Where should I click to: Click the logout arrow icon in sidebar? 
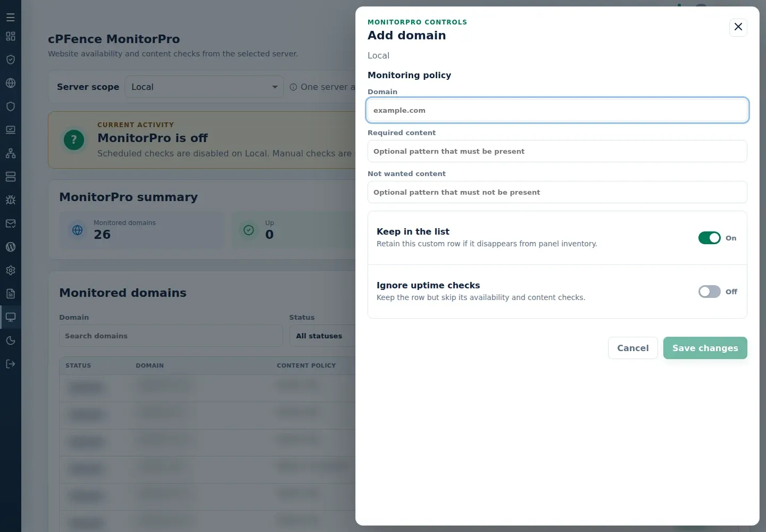(11, 364)
